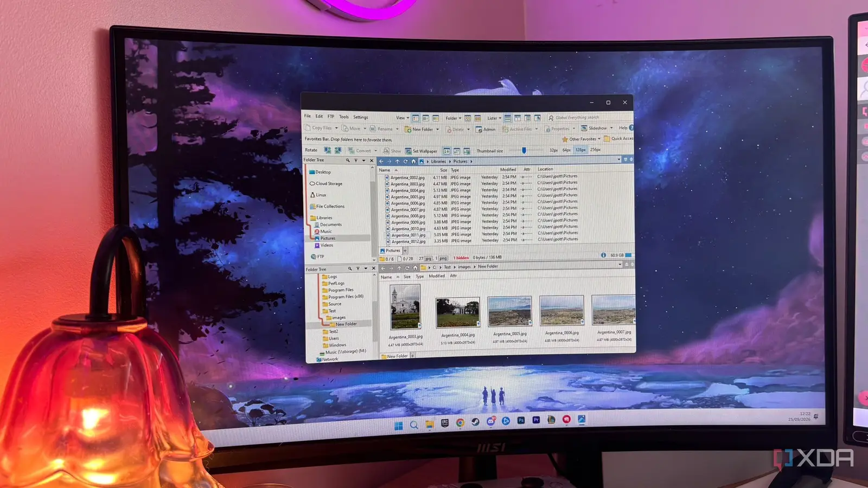The image size is (868, 488).
Task: Open the Tools menu
Action: pyautogui.click(x=344, y=117)
